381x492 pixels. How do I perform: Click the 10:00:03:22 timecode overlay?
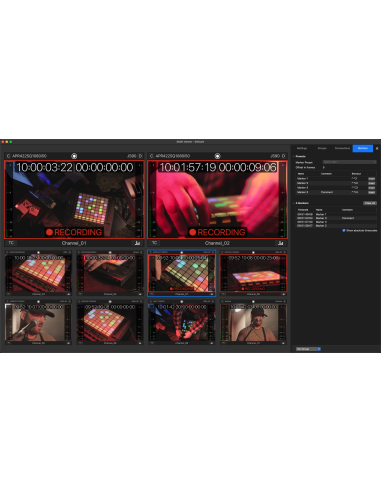coord(44,167)
